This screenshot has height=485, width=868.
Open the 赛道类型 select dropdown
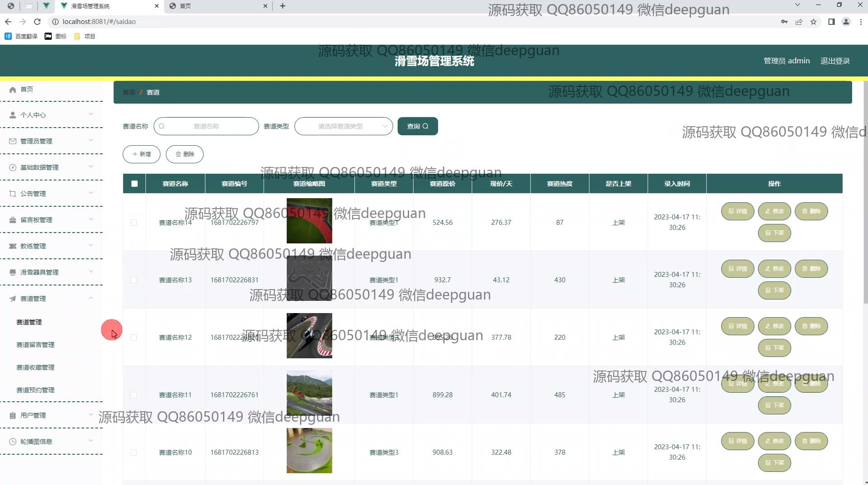344,126
